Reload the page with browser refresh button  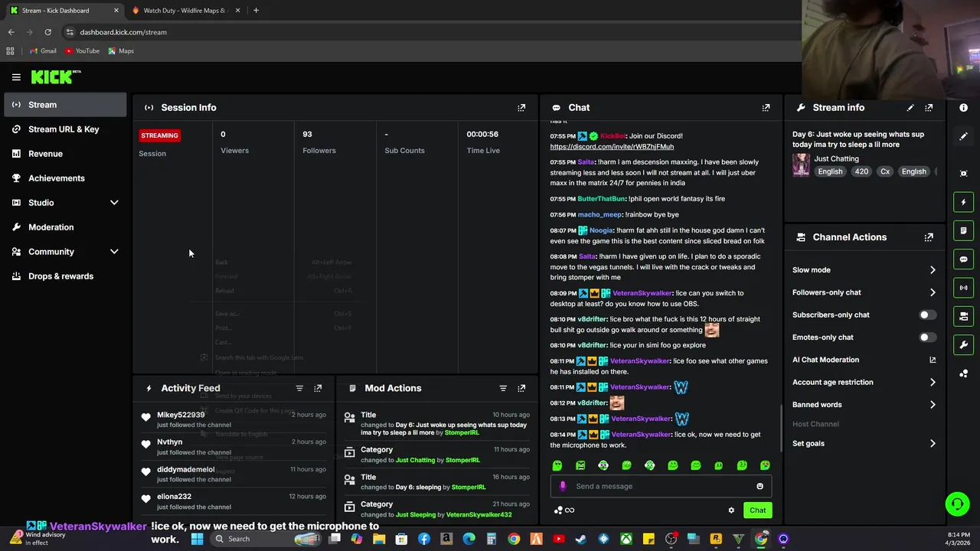[x=47, y=32]
